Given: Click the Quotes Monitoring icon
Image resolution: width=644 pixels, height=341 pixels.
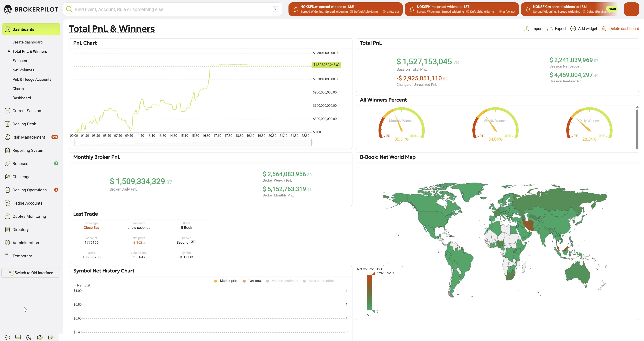Looking at the screenshot, I should [7, 216].
